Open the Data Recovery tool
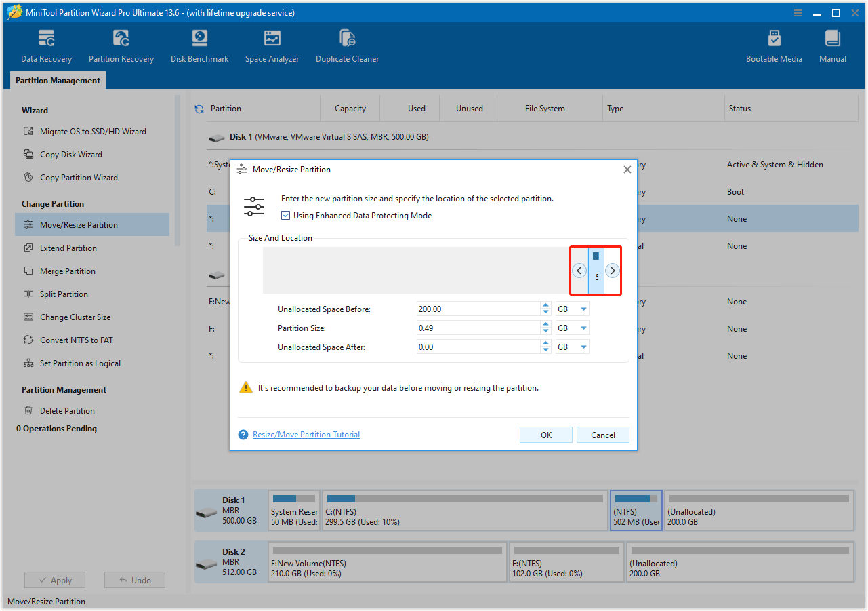Screen dimensions: 868x611 [x=46, y=46]
